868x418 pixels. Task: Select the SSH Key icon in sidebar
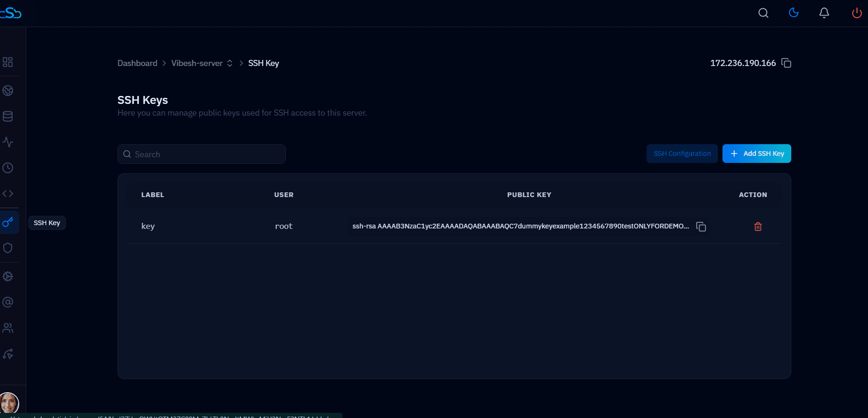point(8,222)
